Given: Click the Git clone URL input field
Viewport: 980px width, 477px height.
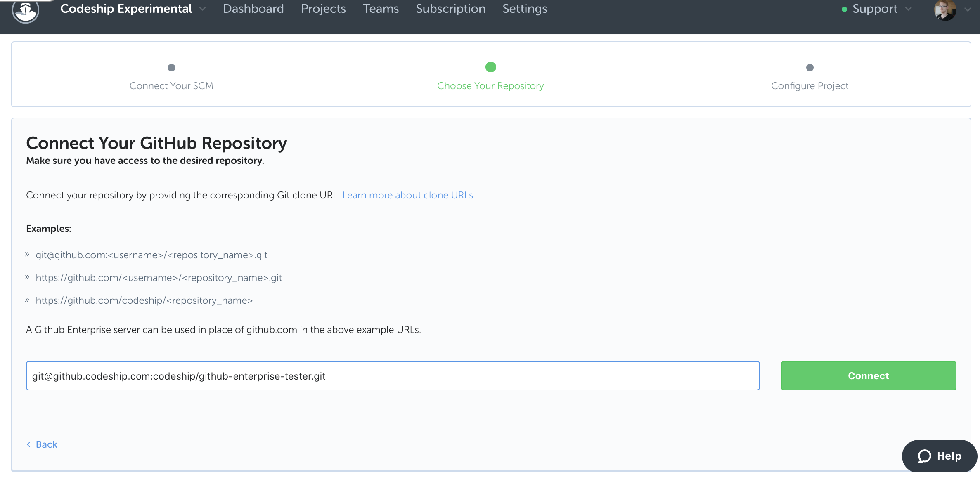Looking at the screenshot, I should [393, 376].
